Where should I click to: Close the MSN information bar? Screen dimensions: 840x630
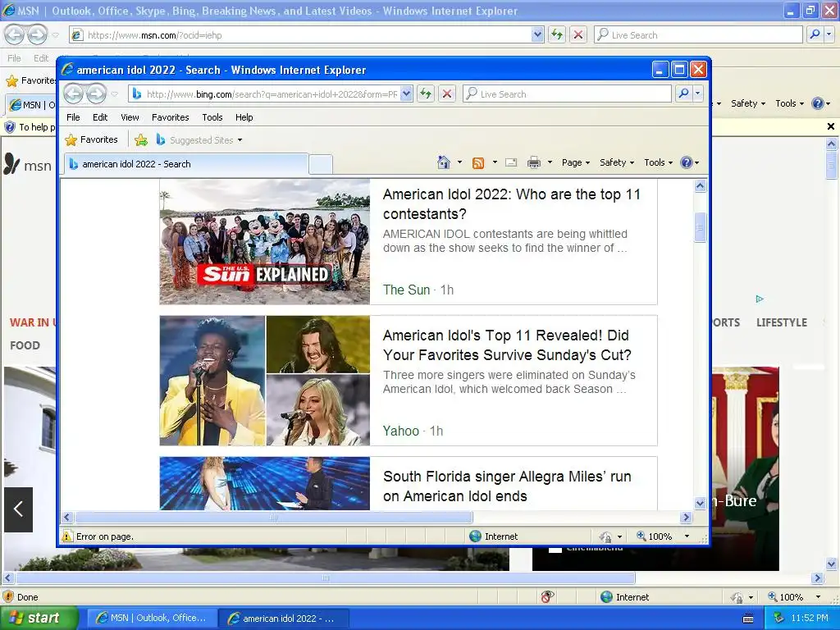click(x=830, y=126)
